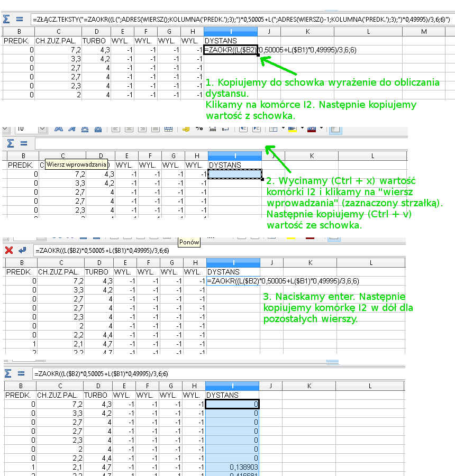Click the formula input line in the bottom screenshot

coord(219,373)
